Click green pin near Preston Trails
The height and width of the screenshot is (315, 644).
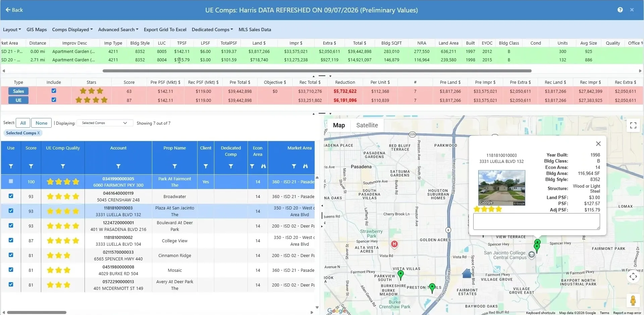pyautogui.click(x=432, y=288)
